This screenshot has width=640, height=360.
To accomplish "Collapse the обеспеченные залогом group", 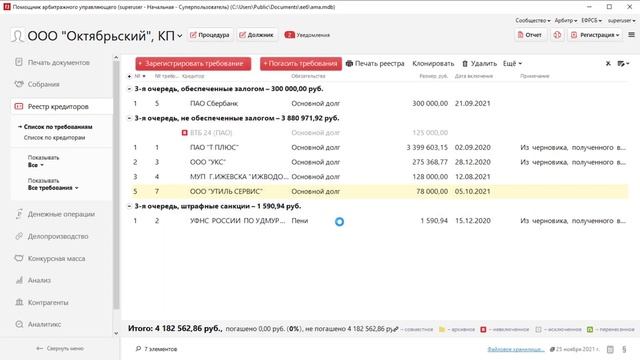I will (129, 89).
